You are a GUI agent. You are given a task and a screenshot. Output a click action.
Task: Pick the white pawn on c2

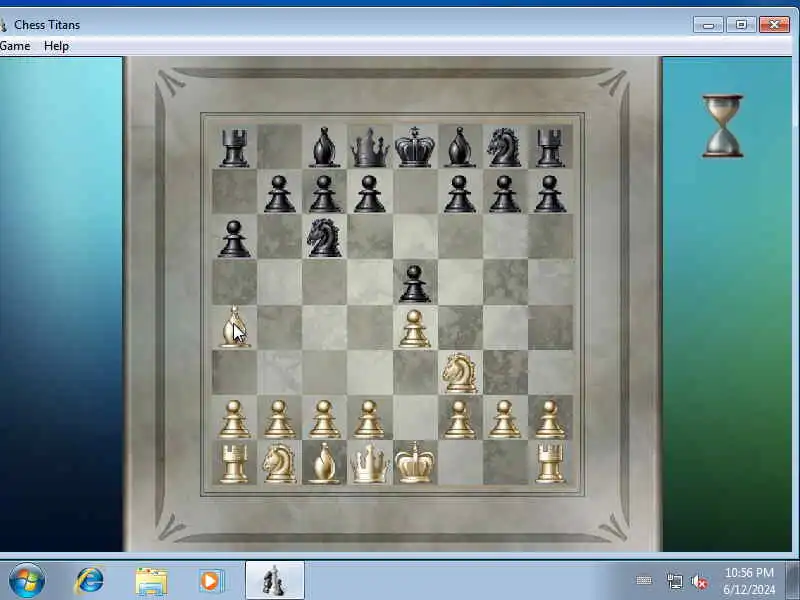[324, 419]
